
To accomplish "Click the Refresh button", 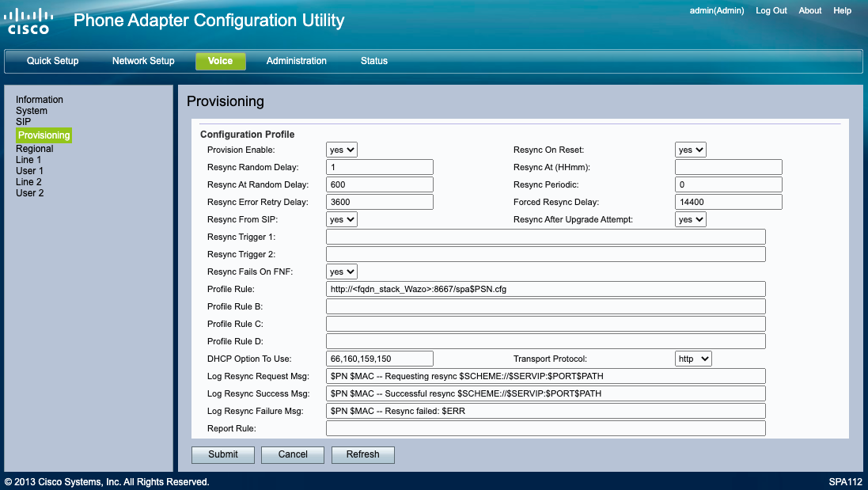I will click(x=363, y=454).
